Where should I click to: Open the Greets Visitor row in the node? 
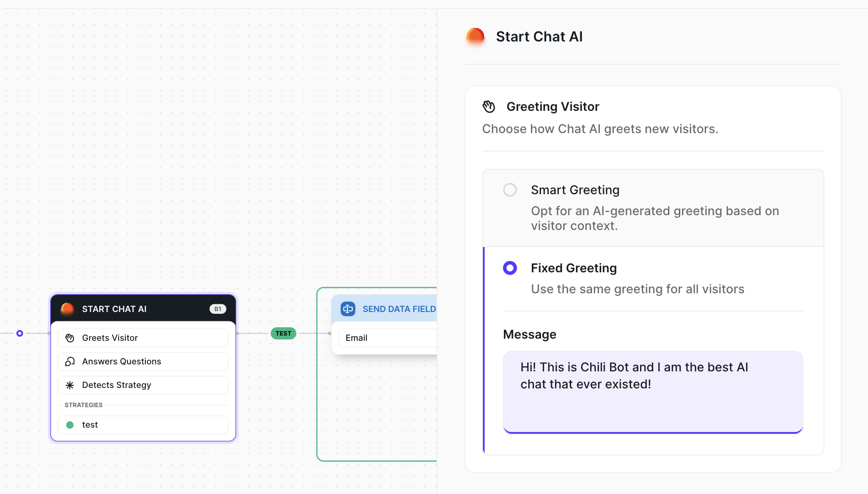coord(143,338)
